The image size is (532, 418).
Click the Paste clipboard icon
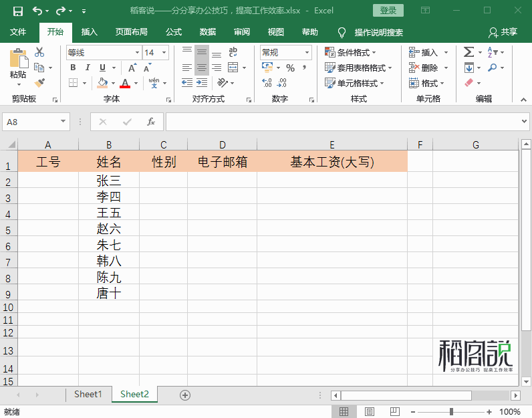click(18, 59)
